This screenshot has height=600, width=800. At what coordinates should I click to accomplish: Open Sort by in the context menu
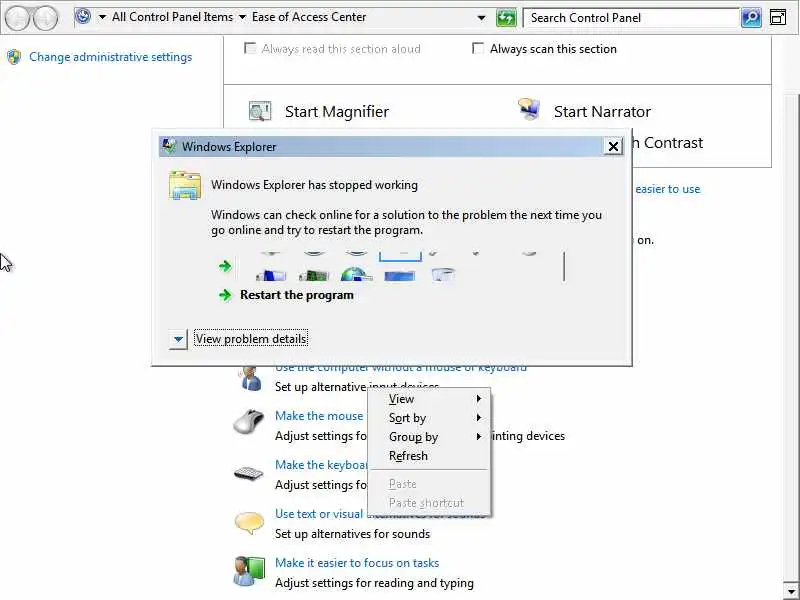click(x=429, y=418)
